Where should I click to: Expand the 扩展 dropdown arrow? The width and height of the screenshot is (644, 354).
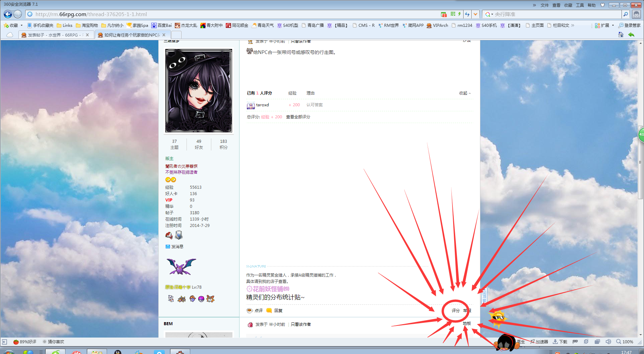pyautogui.click(x=613, y=25)
